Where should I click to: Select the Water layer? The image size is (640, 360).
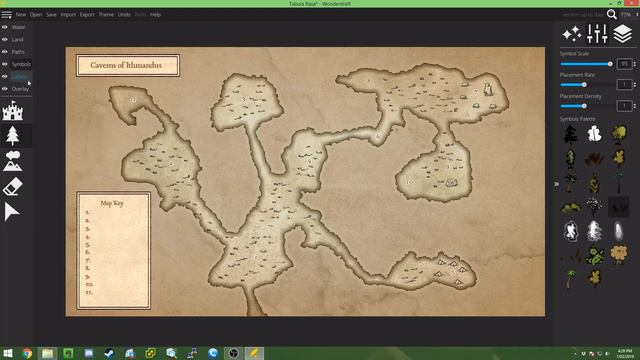point(18,27)
